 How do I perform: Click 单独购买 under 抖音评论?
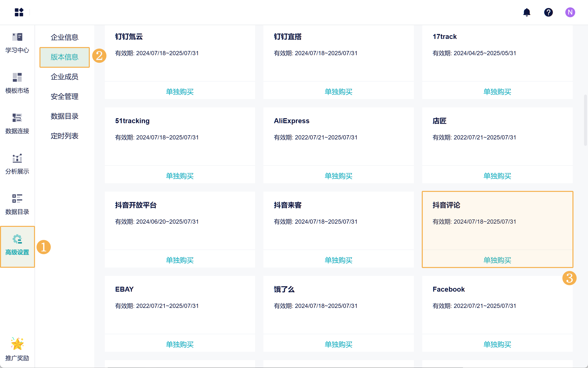coord(497,260)
